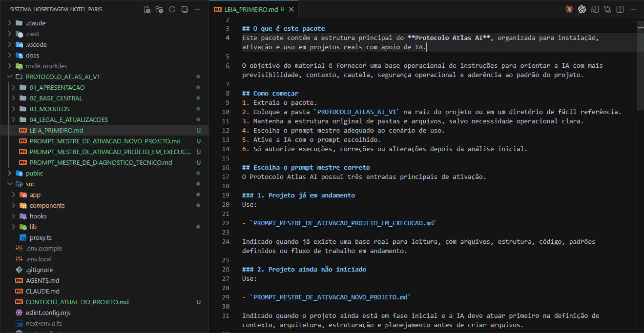
Task: Launch Claude Code from editor toolbar
Action: (x=569, y=9)
